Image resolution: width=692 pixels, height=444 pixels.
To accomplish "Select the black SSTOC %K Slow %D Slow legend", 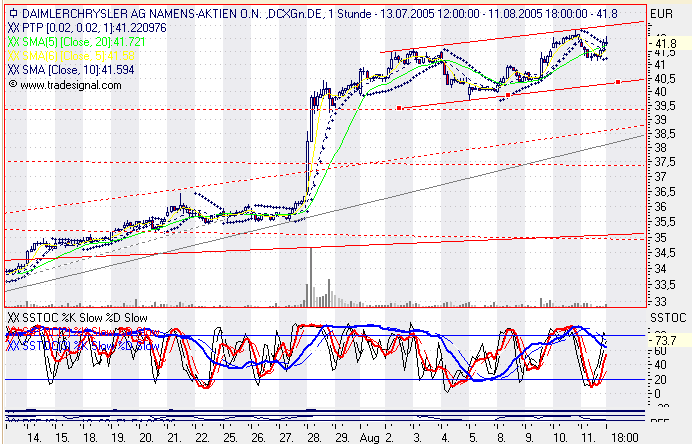I will point(78,318).
